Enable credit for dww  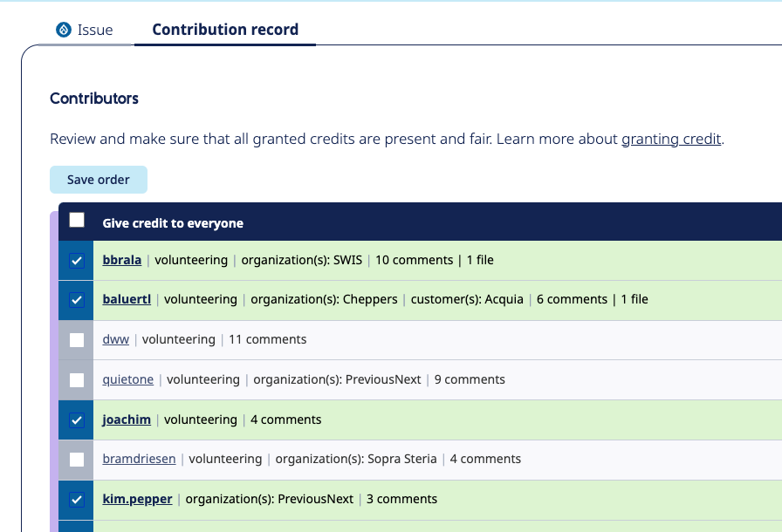[x=76, y=339]
